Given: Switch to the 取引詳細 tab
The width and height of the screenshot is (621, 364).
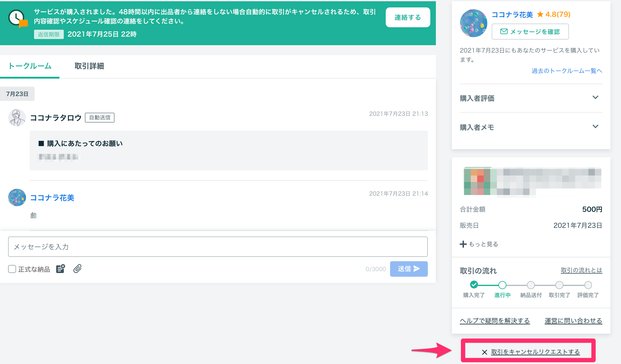Looking at the screenshot, I should pyautogui.click(x=89, y=66).
